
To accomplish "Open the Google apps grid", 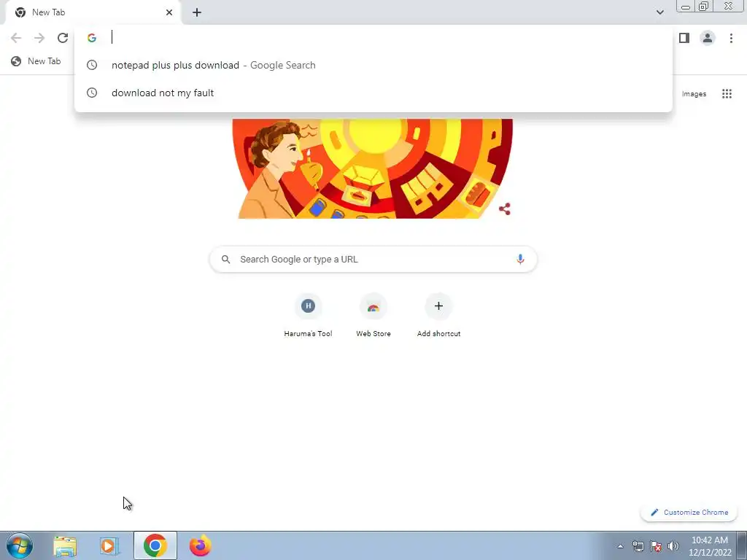I will pos(727,94).
